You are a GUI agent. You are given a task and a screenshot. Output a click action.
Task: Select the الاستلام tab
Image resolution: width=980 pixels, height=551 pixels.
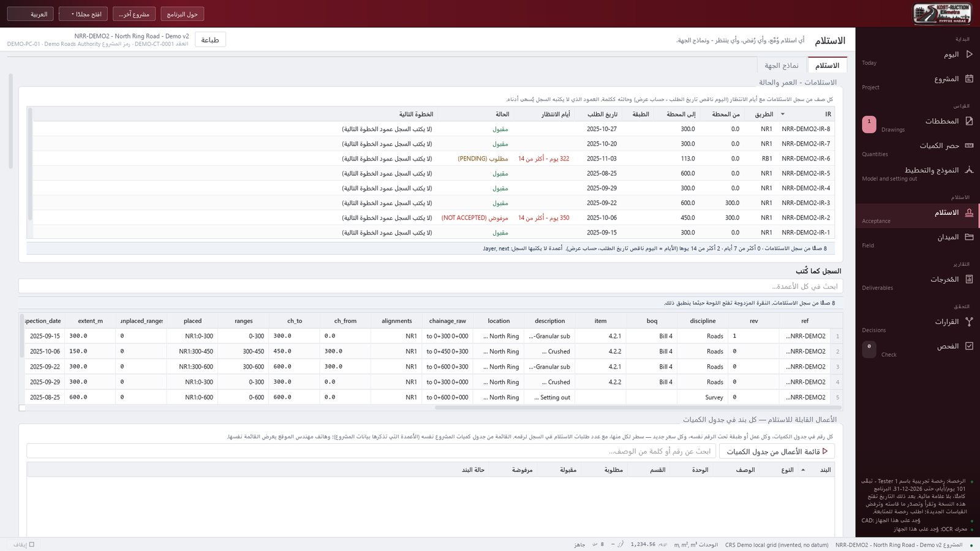pos(827,66)
